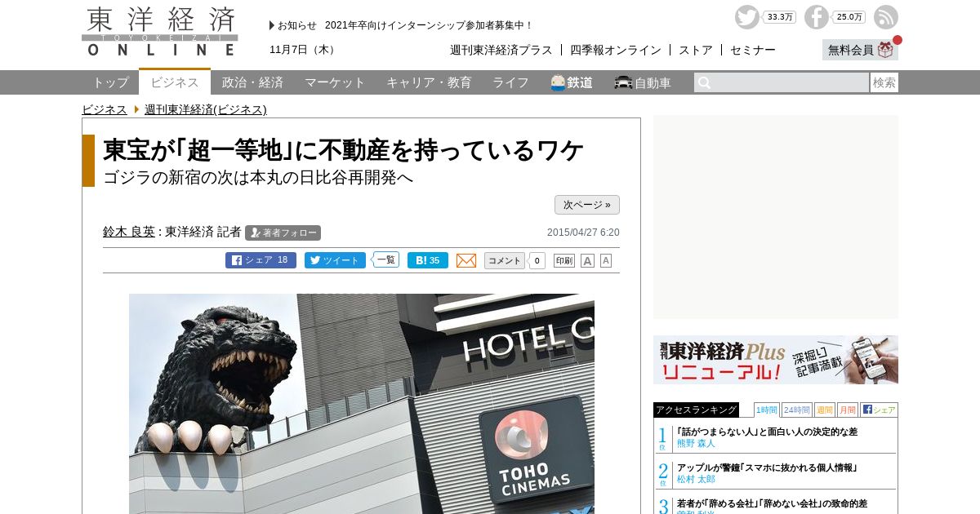The height and width of the screenshot is (514, 980).
Task: Select the larger font size A icon
Action: pos(587,260)
